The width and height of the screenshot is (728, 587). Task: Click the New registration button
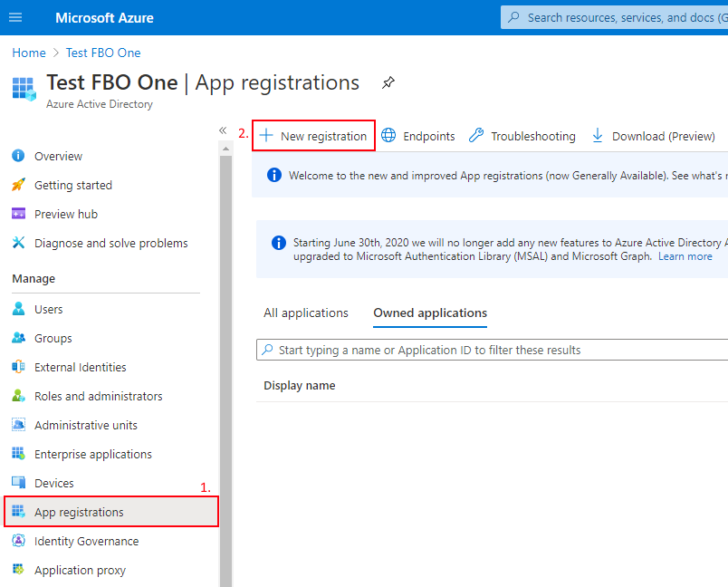point(313,135)
